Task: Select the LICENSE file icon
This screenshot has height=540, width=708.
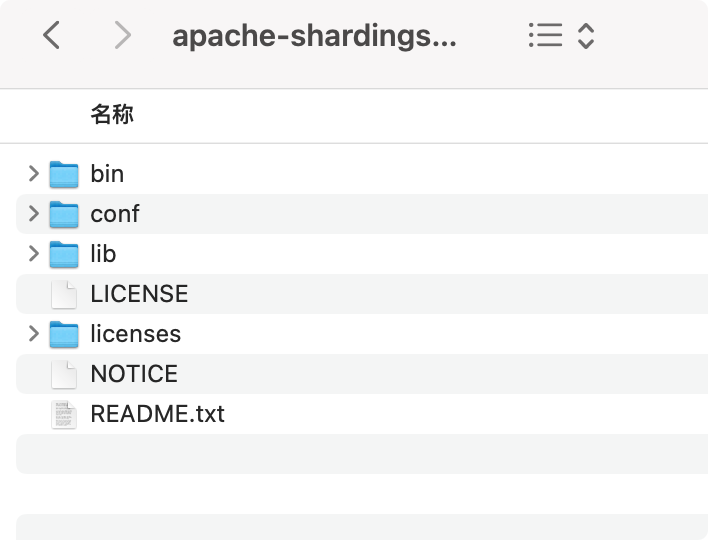Action: tap(64, 294)
